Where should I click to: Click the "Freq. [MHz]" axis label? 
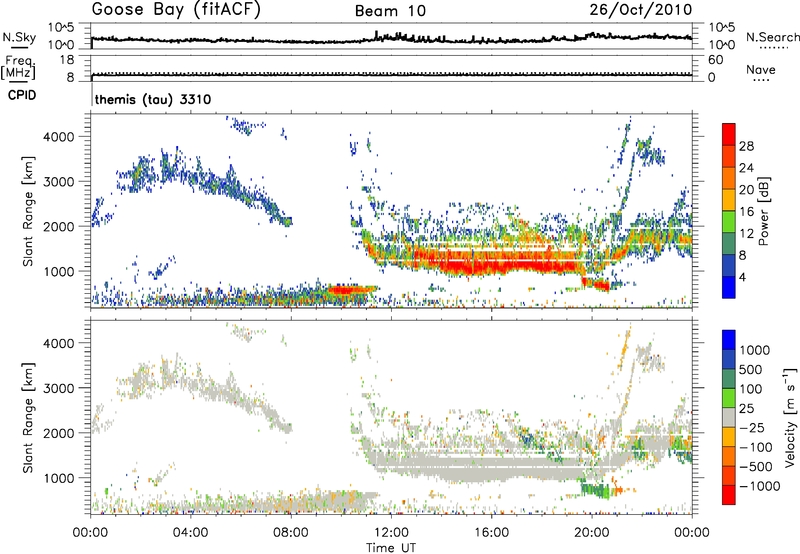click(19, 68)
